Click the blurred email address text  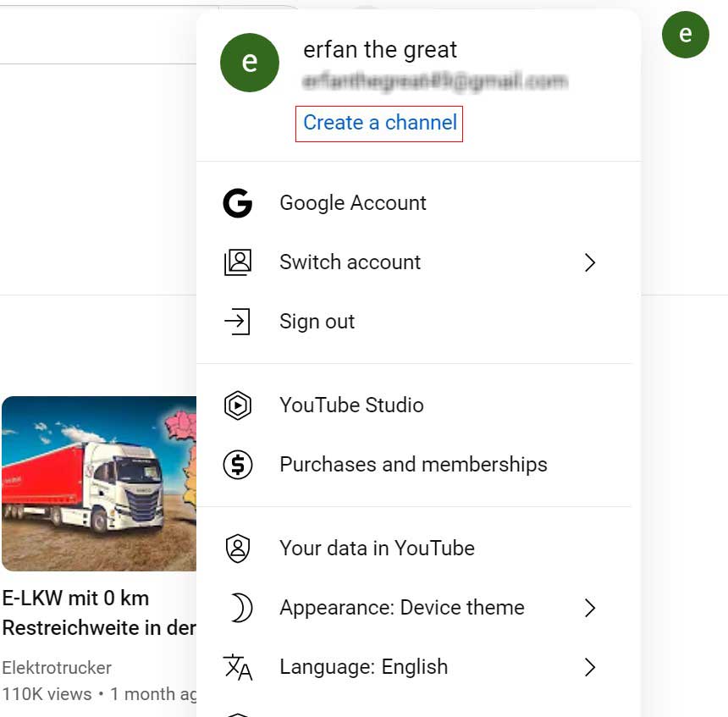tap(435, 82)
